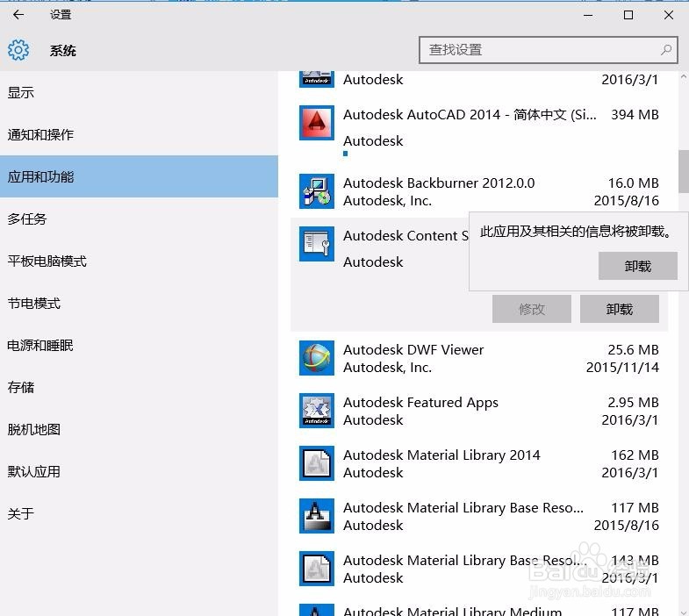The height and width of the screenshot is (616, 689).
Task: Go to 默认应用 settings
Action: (139, 471)
